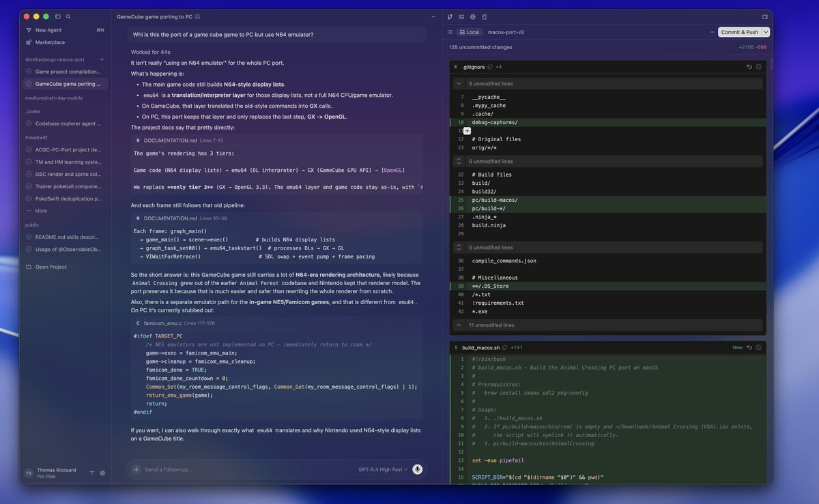Viewport: 819px width, 504px height.
Task: Open DOCUMENTATION.md Lines 7-13 reference
Action: [x=179, y=140]
